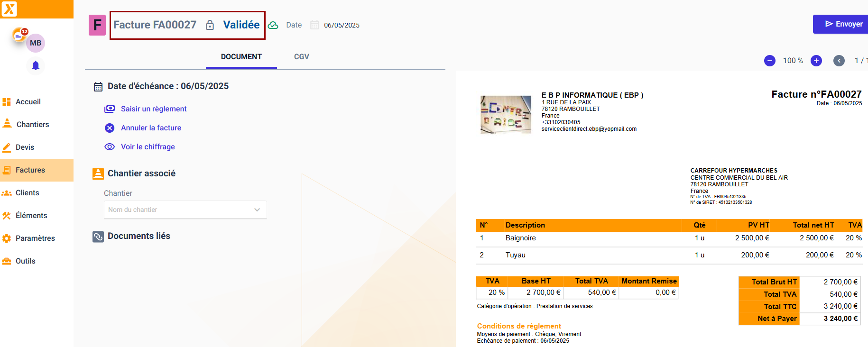Zoom in with the plus button
Screen dimensions: 868x347
click(816, 61)
